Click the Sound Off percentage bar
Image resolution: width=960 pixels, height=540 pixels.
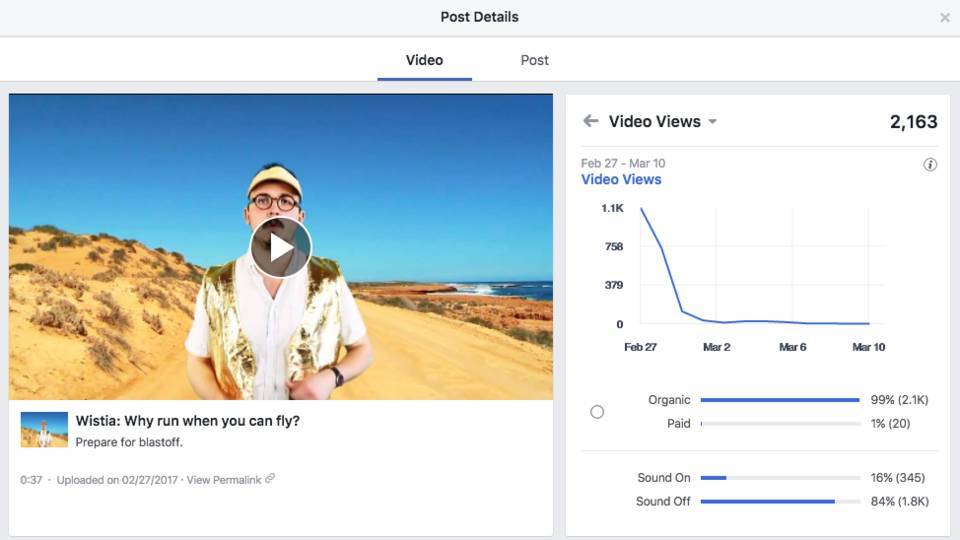click(x=781, y=501)
